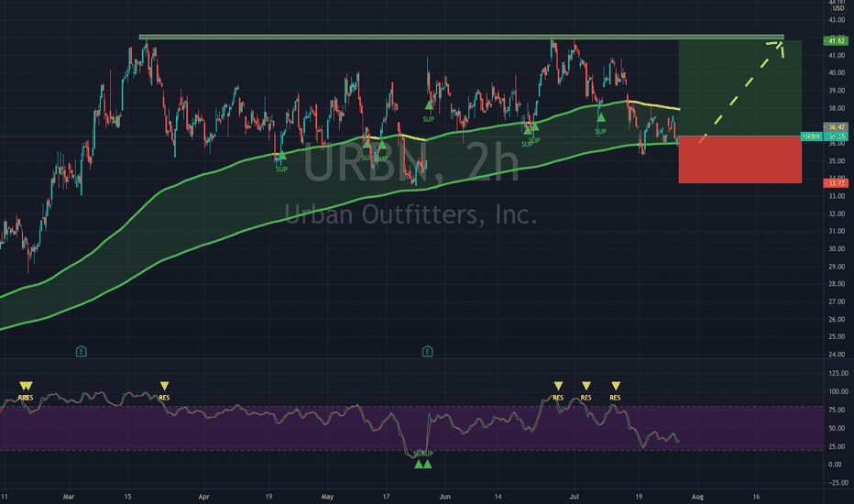
Task: Click '50.00' on the oscillator axis
Action: point(837,428)
